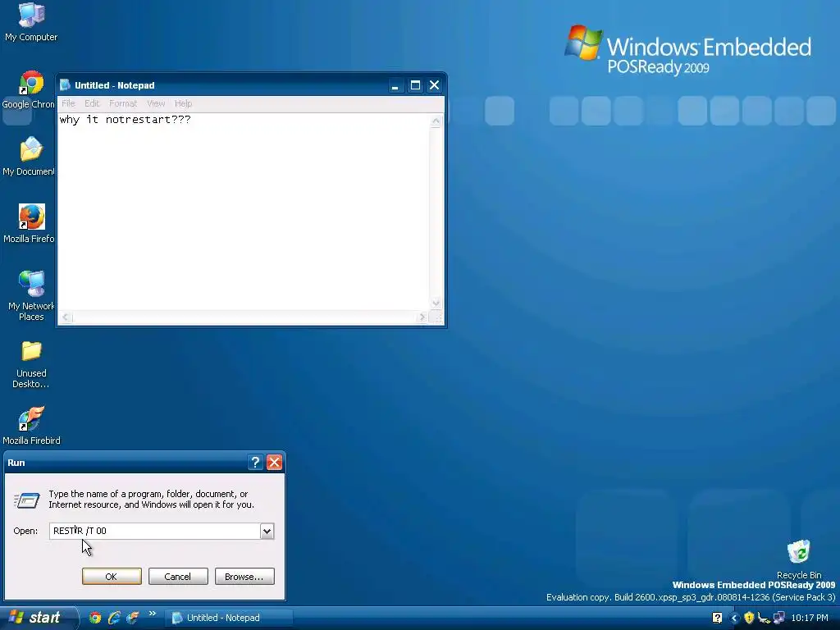Maximize the Notepad window

pos(415,85)
